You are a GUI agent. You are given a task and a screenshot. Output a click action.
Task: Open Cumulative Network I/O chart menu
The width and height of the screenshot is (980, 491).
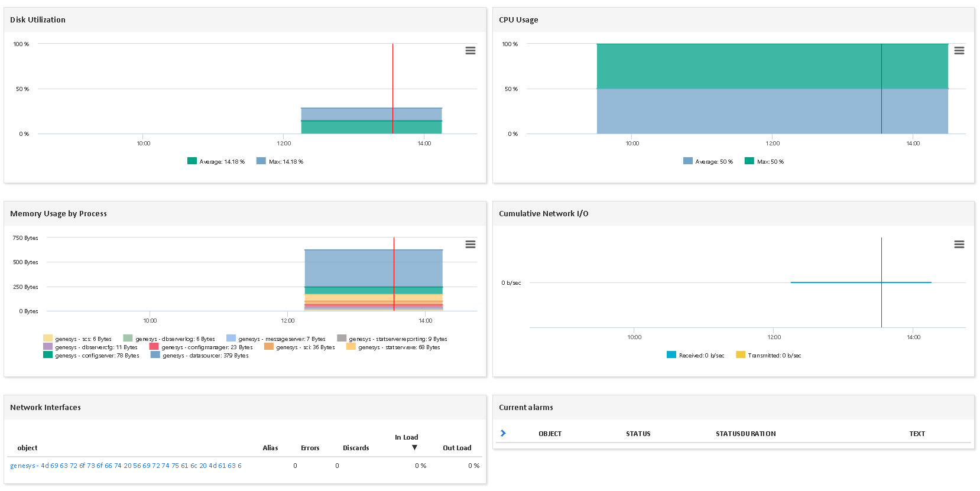pos(959,245)
